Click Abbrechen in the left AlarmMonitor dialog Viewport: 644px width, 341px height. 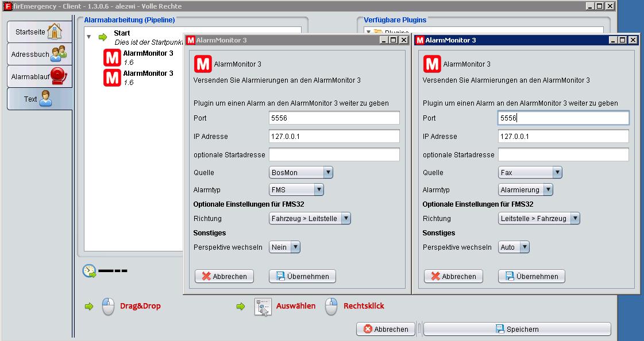click(224, 276)
